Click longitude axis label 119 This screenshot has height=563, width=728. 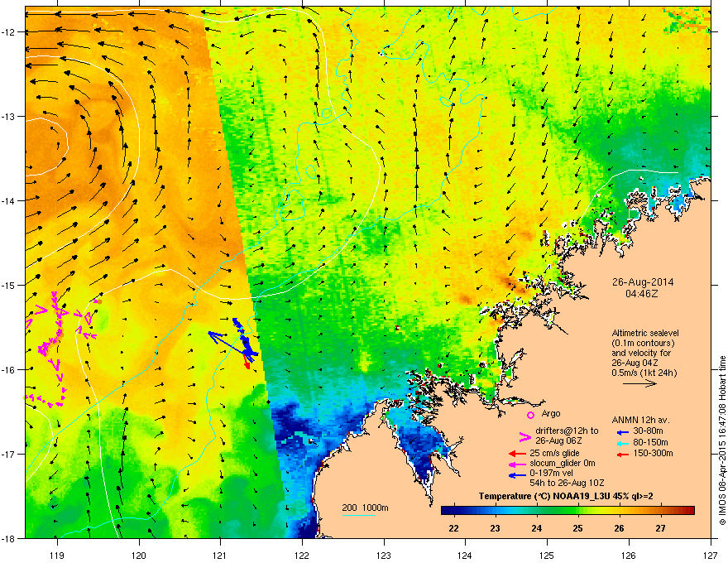pos(57,555)
